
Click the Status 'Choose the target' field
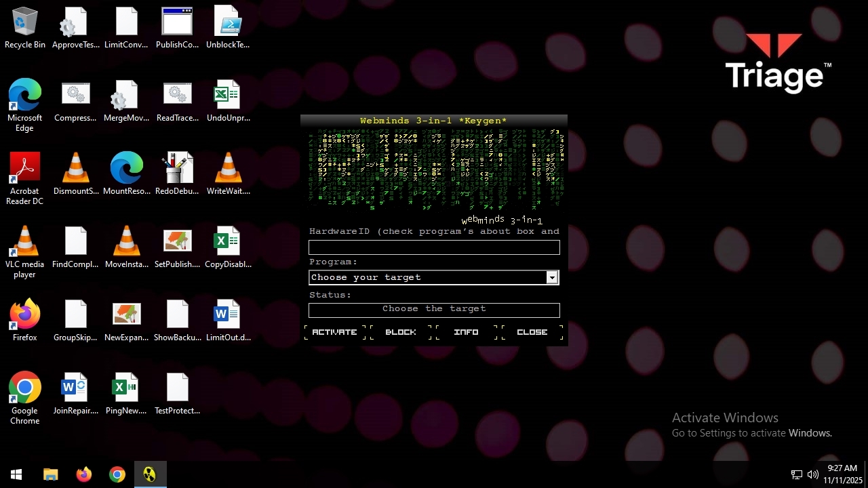pyautogui.click(x=434, y=309)
